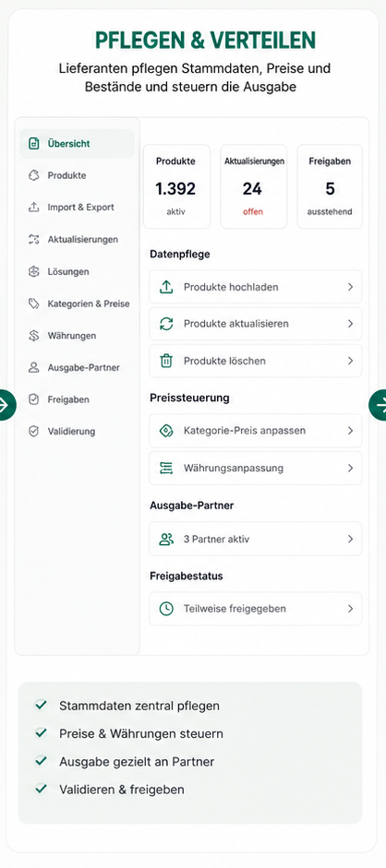The height and width of the screenshot is (868, 386).
Task: Click the dollar icon beside Währungen
Action: [34, 336]
